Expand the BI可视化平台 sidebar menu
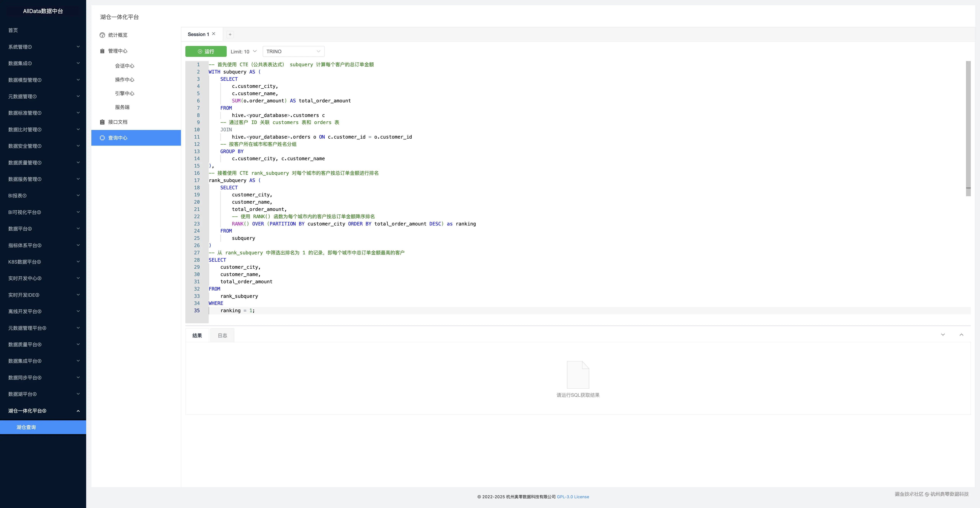This screenshot has height=508, width=980. [43, 212]
